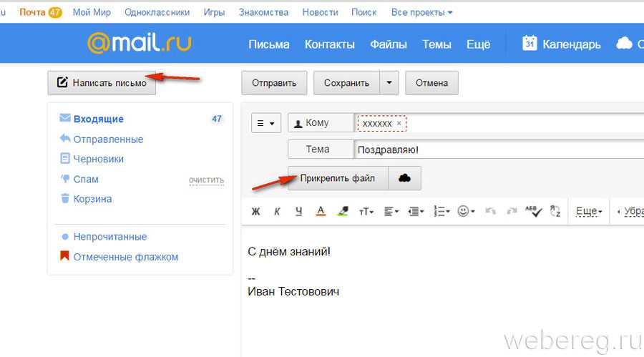Toggle italic formatting (К) in editor toolbar

coord(277,212)
